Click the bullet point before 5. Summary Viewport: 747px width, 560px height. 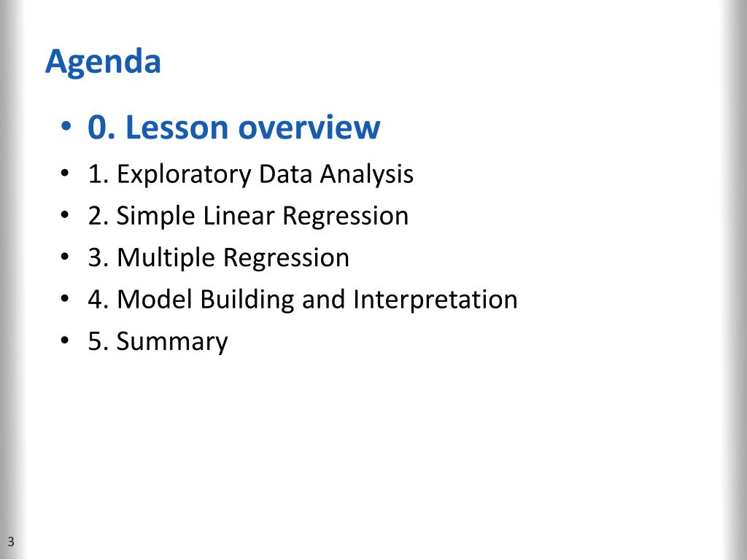pos(65,341)
